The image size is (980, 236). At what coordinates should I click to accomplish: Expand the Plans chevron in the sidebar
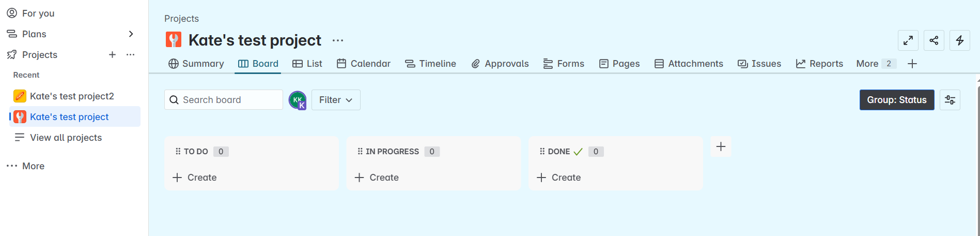coord(131,34)
